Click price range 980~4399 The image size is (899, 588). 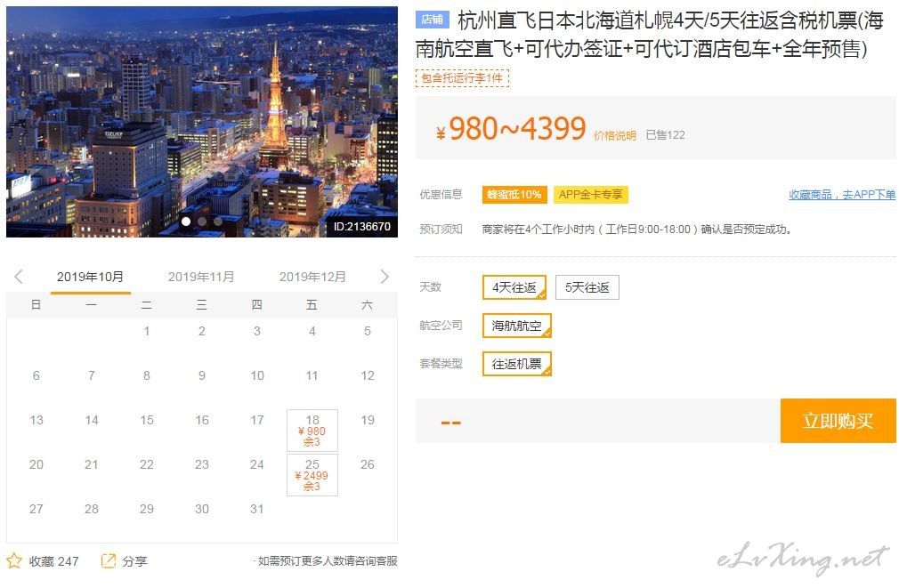(517, 128)
